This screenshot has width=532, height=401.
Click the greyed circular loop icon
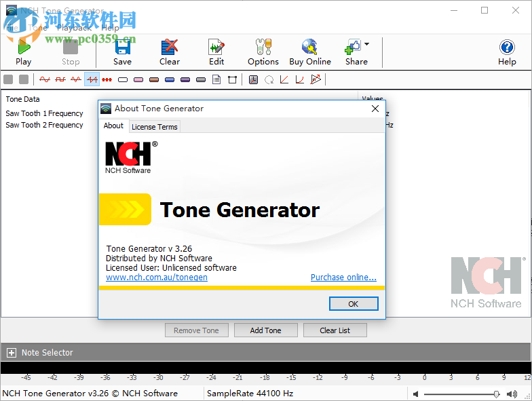click(269, 80)
